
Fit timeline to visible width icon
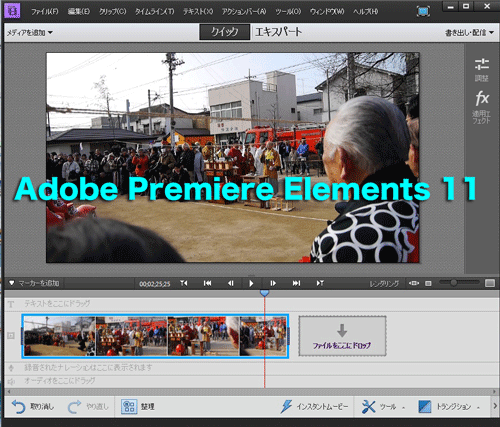click(414, 283)
